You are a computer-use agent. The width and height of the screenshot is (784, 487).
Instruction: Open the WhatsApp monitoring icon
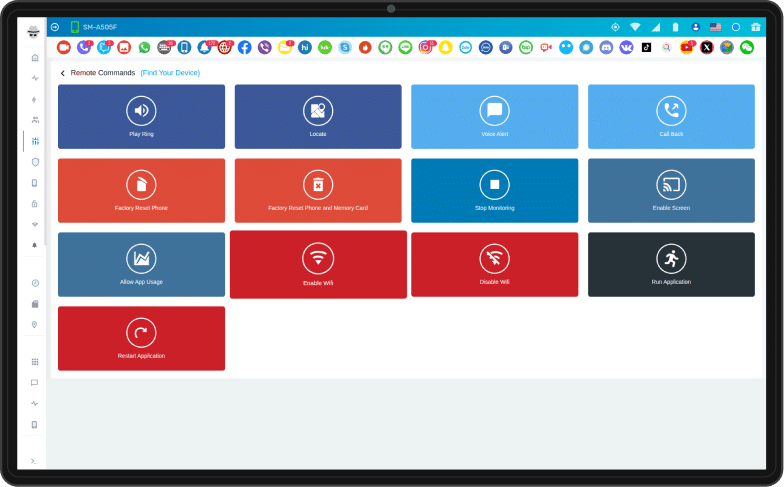[x=144, y=48]
